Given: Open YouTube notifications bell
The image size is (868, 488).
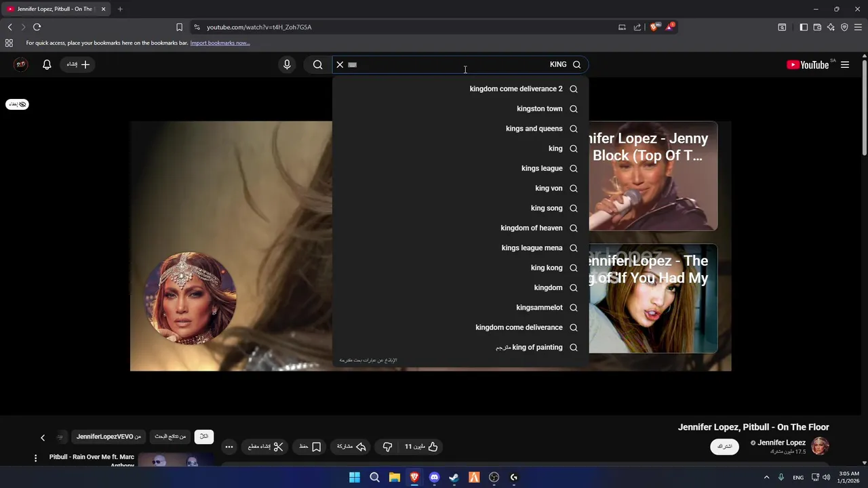Looking at the screenshot, I should click(x=47, y=64).
